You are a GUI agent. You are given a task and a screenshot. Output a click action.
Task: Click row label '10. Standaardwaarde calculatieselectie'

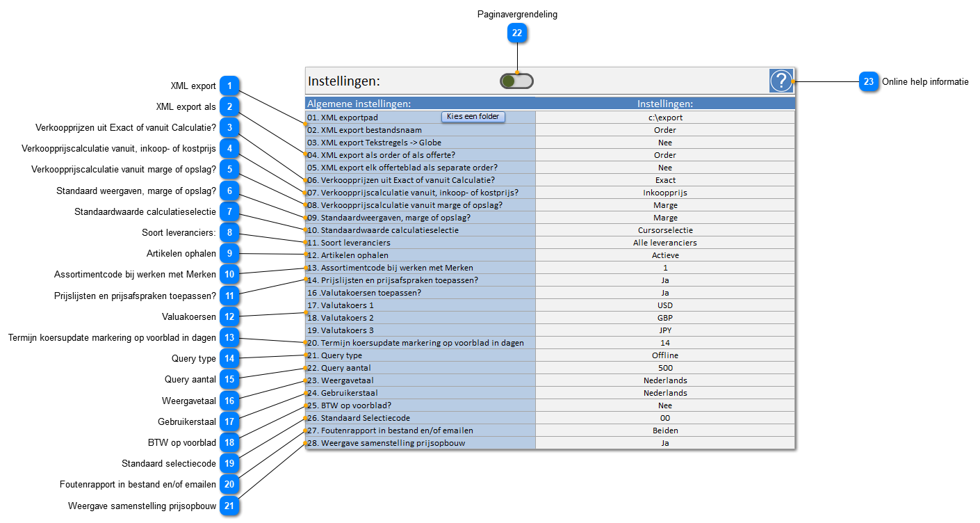click(382, 230)
